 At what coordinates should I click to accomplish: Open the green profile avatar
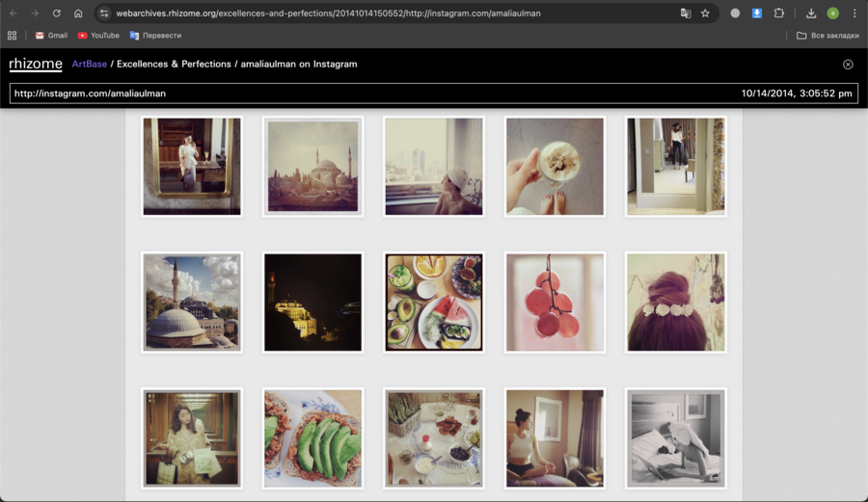832,13
